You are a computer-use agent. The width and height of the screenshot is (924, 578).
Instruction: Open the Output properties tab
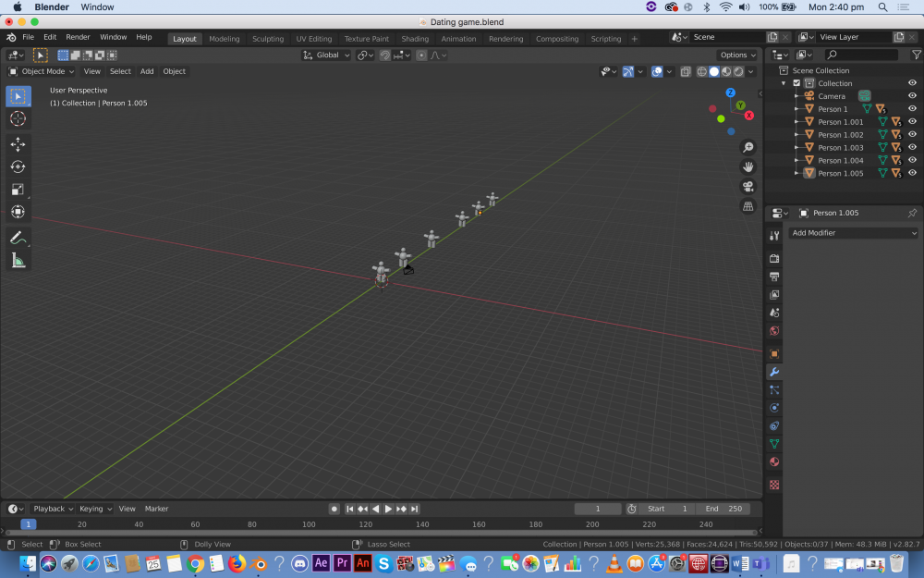point(774,277)
